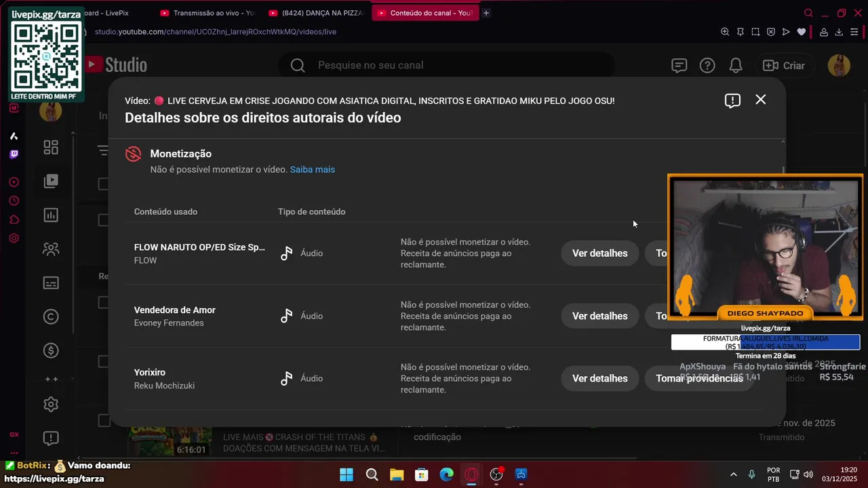
Task: Click snapshot capture icon in address bar
Action: point(755,32)
